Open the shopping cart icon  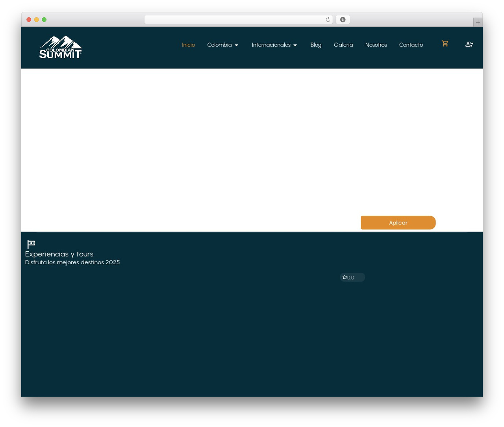tap(445, 44)
